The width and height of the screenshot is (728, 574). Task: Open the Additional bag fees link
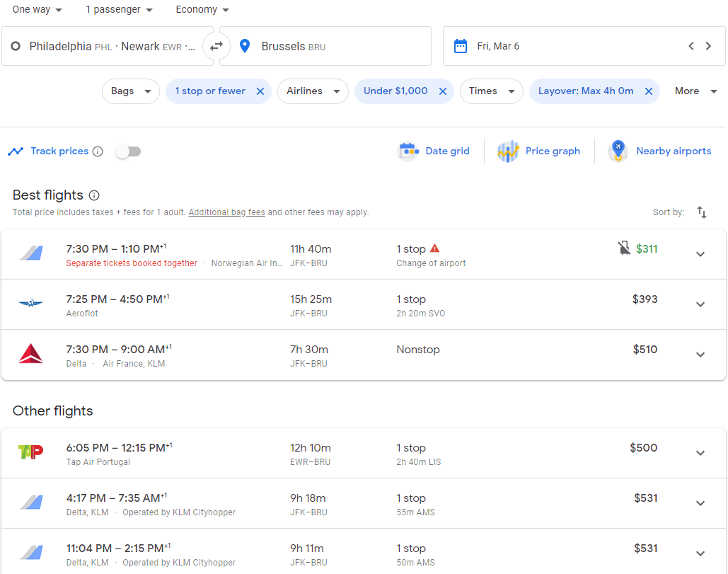click(x=226, y=212)
